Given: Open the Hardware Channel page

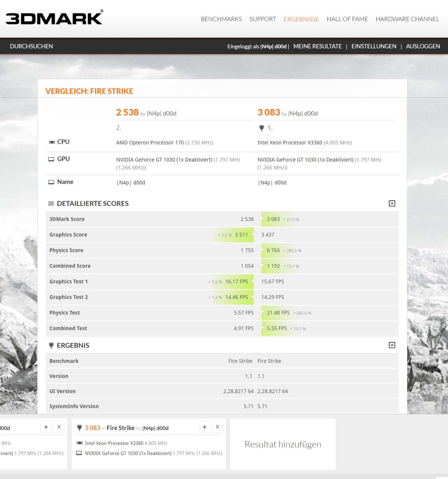Looking at the screenshot, I should point(407,19).
